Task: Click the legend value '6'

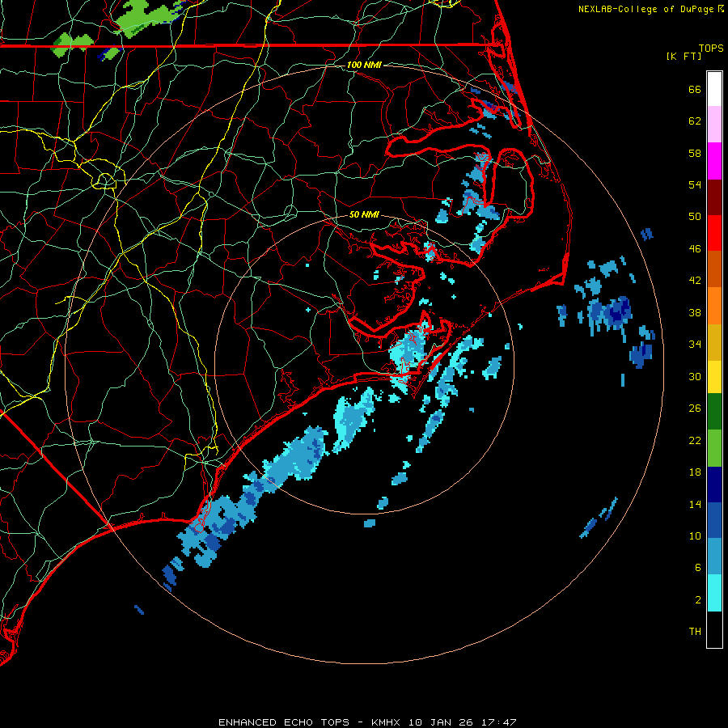Action: point(698,568)
